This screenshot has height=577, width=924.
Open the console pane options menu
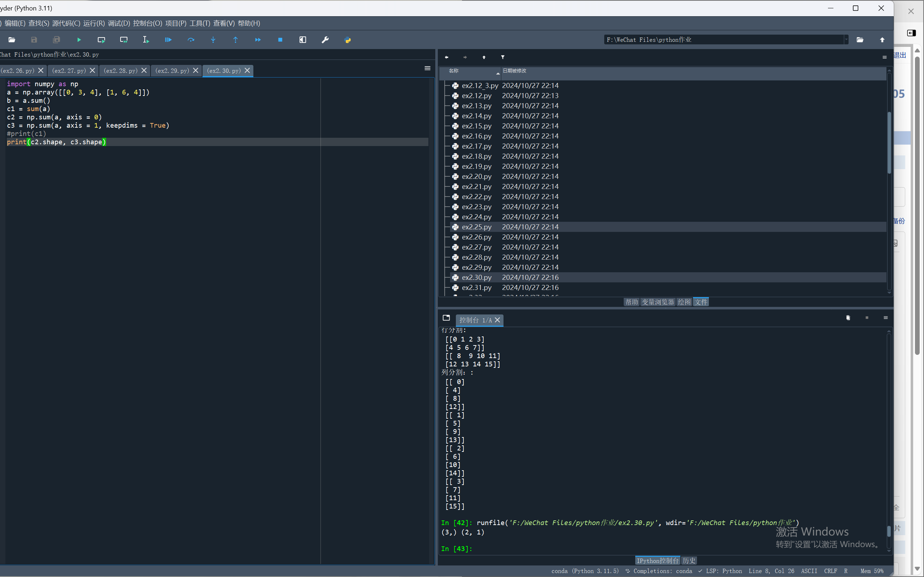click(885, 318)
